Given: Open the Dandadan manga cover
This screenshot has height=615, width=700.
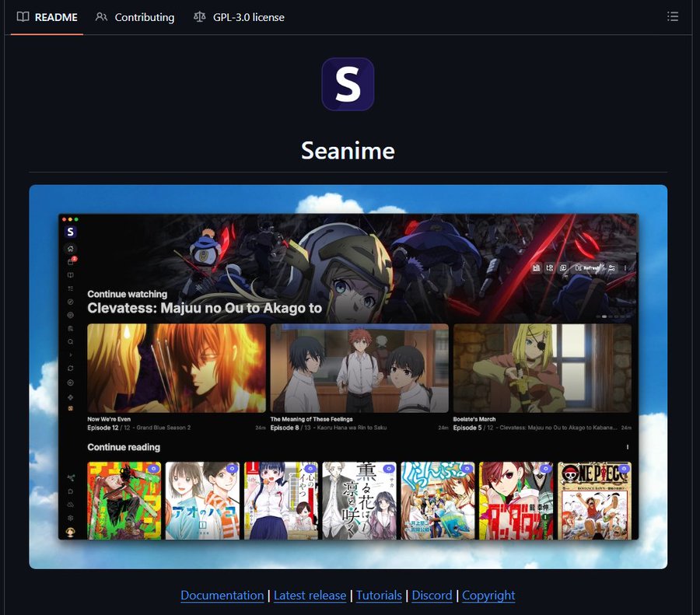Looking at the screenshot, I should [516, 501].
